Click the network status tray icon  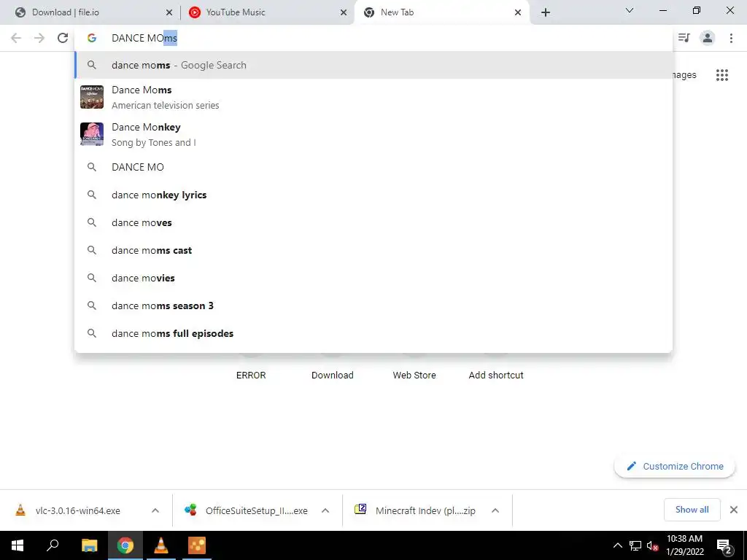click(635, 545)
